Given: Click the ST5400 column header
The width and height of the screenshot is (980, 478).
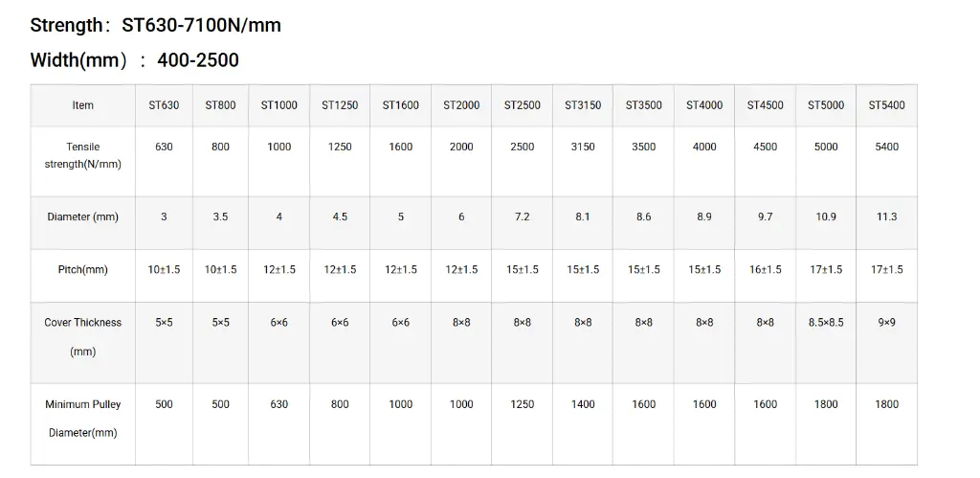Looking at the screenshot, I should (x=886, y=105).
